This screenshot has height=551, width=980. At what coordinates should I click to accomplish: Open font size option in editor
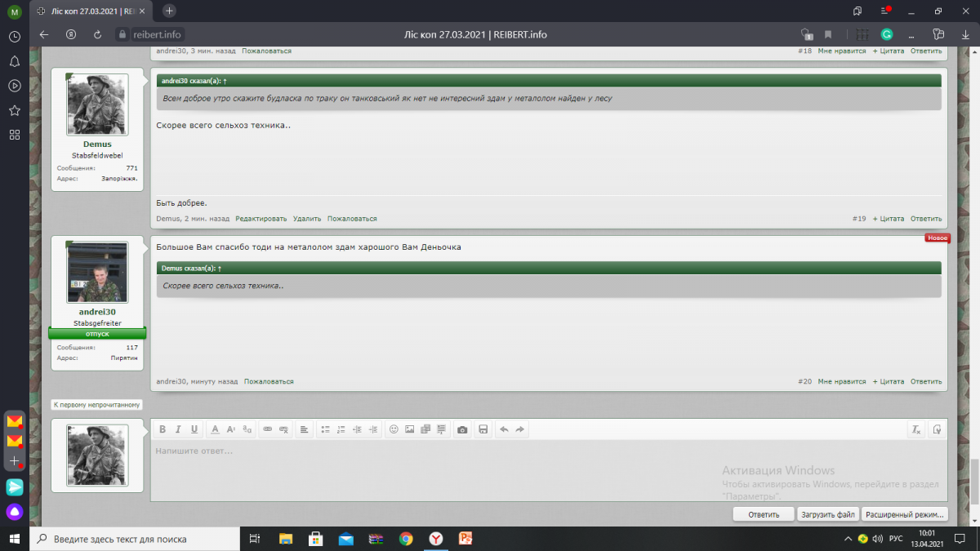pyautogui.click(x=231, y=429)
